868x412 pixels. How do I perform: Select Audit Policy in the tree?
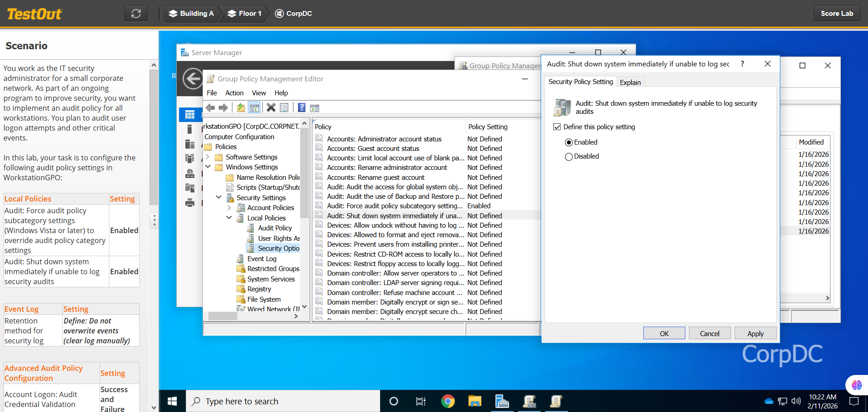tap(275, 228)
